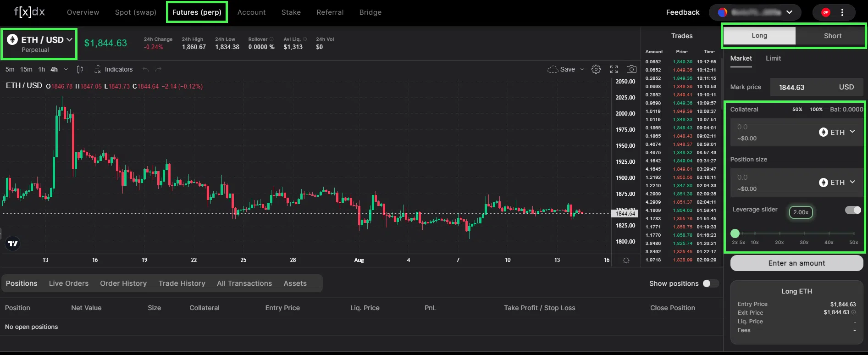Switch to the Market order tab
Image resolution: width=868 pixels, height=355 pixels.
pyautogui.click(x=741, y=58)
